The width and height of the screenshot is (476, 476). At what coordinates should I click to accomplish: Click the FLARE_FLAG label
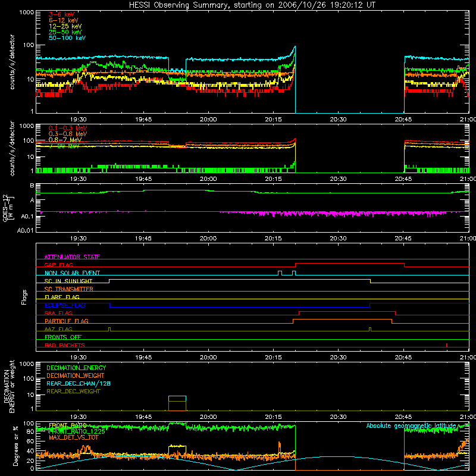(x=62, y=297)
